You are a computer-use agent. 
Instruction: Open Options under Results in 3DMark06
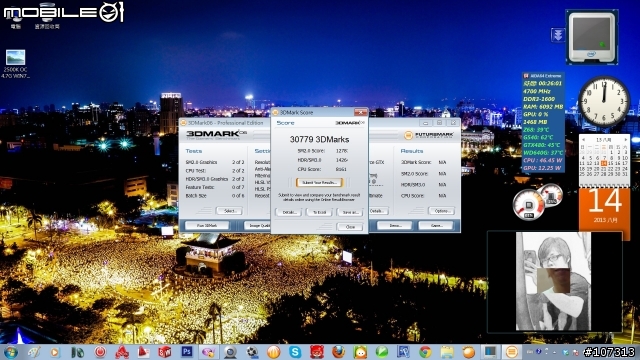point(441,211)
